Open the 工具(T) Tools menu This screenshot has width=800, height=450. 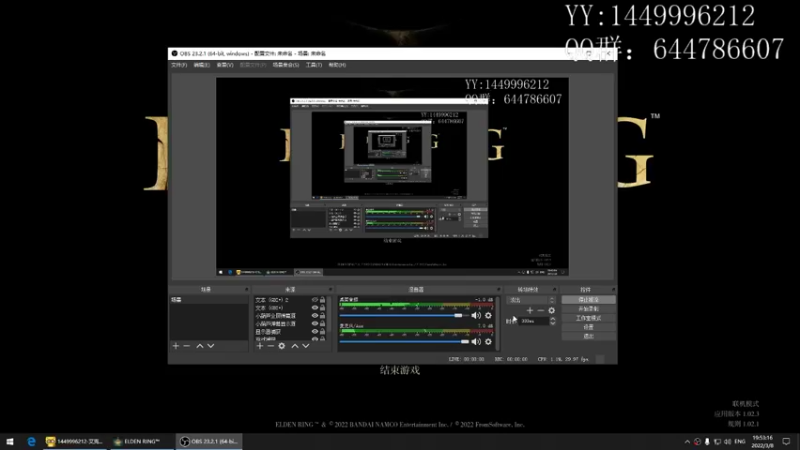click(314, 65)
